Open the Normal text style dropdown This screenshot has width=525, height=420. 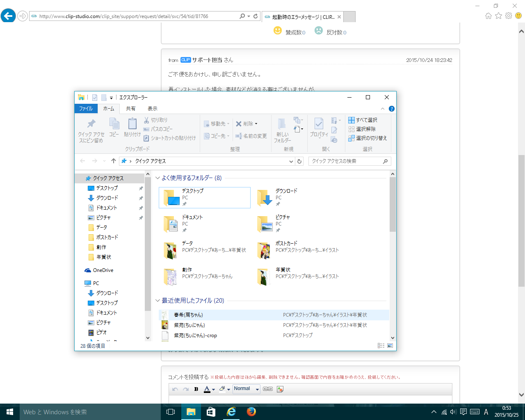click(x=246, y=389)
